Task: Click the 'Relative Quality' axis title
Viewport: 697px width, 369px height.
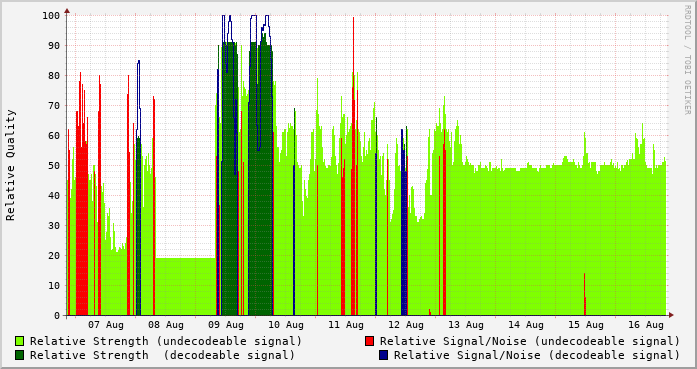Action: point(10,165)
